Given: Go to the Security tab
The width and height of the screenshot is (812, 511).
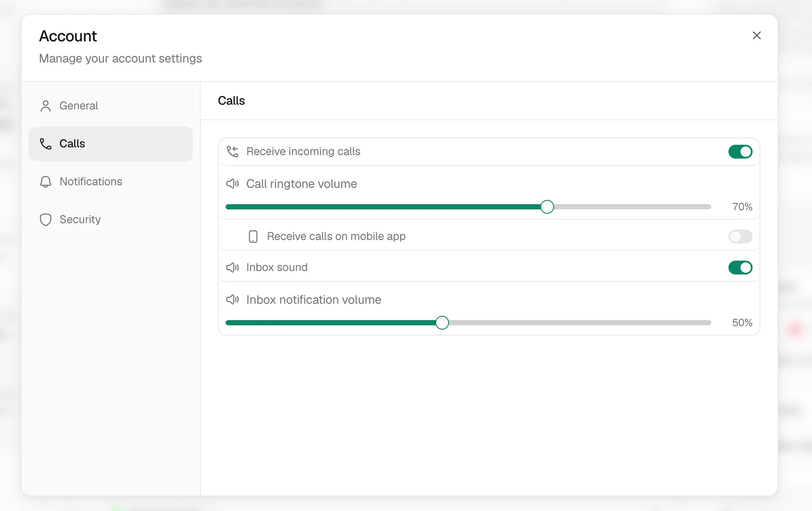Looking at the screenshot, I should pyautogui.click(x=111, y=219).
